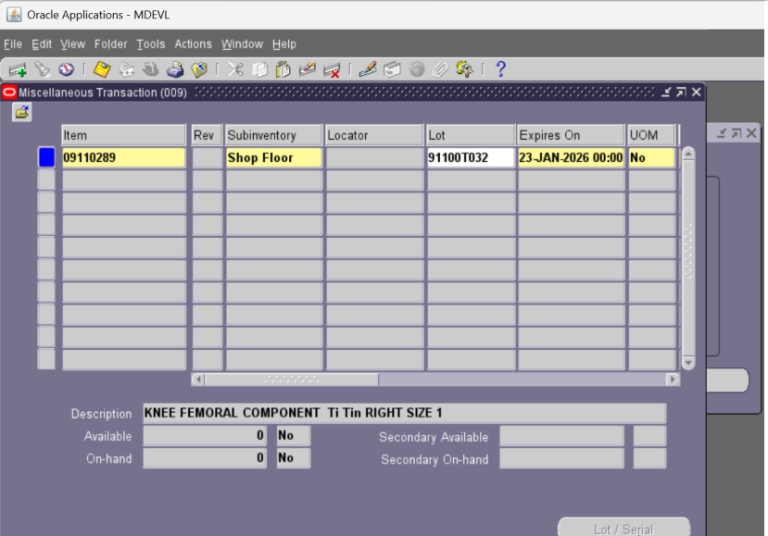Click the Attachments paperclip icon

pos(440,70)
